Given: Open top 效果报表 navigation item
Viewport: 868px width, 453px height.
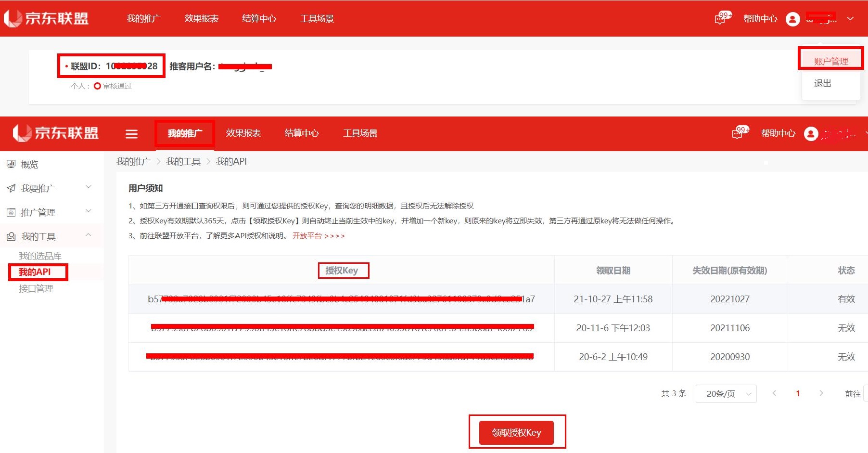Looking at the screenshot, I should [201, 18].
